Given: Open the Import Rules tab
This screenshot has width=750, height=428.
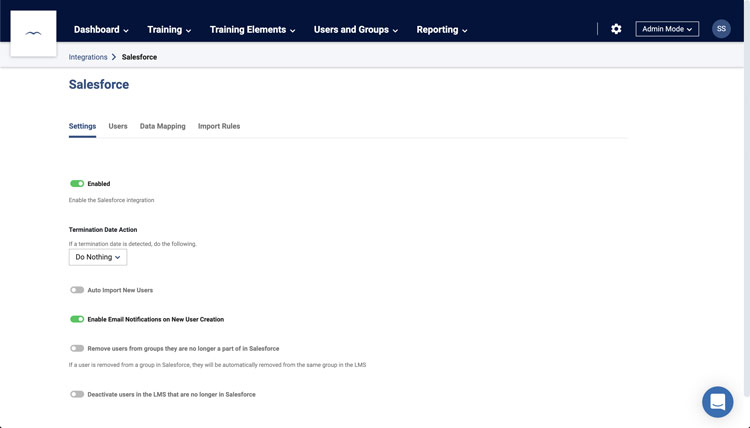Looking at the screenshot, I should 219,126.
